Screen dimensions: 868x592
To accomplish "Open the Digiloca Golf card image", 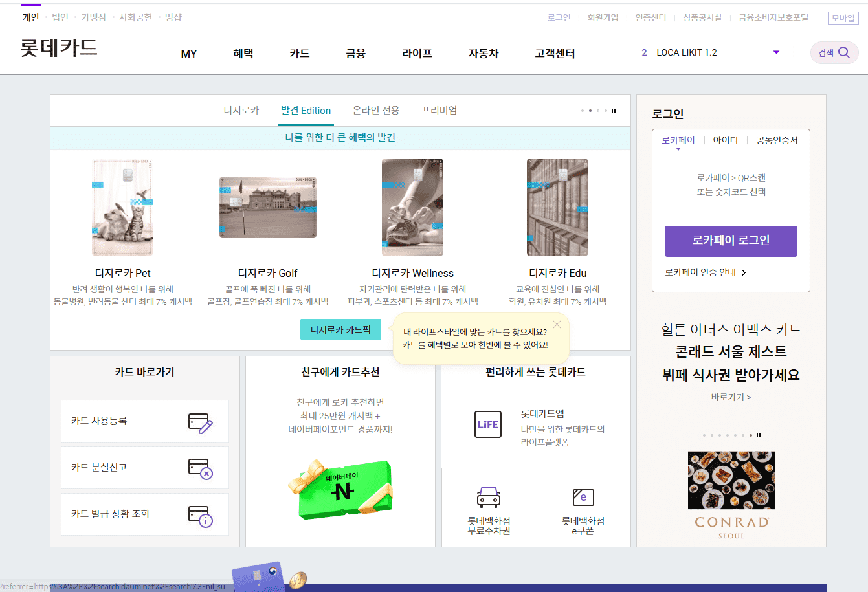I will tap(268, 207).
